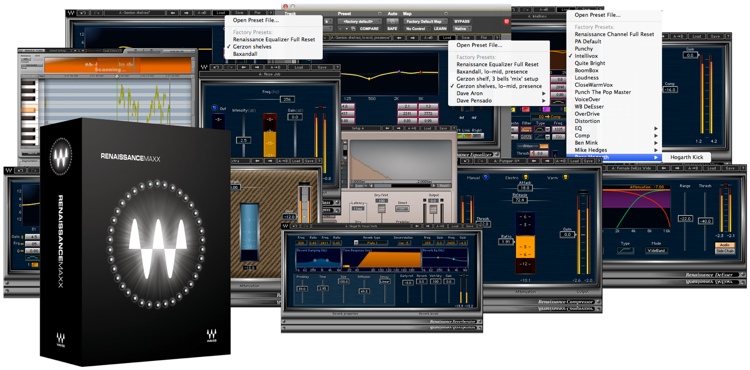The image size is (750, 370).
Task: Click the Out blue indicator in Renaissance Bass
Action: click(215, 108)
